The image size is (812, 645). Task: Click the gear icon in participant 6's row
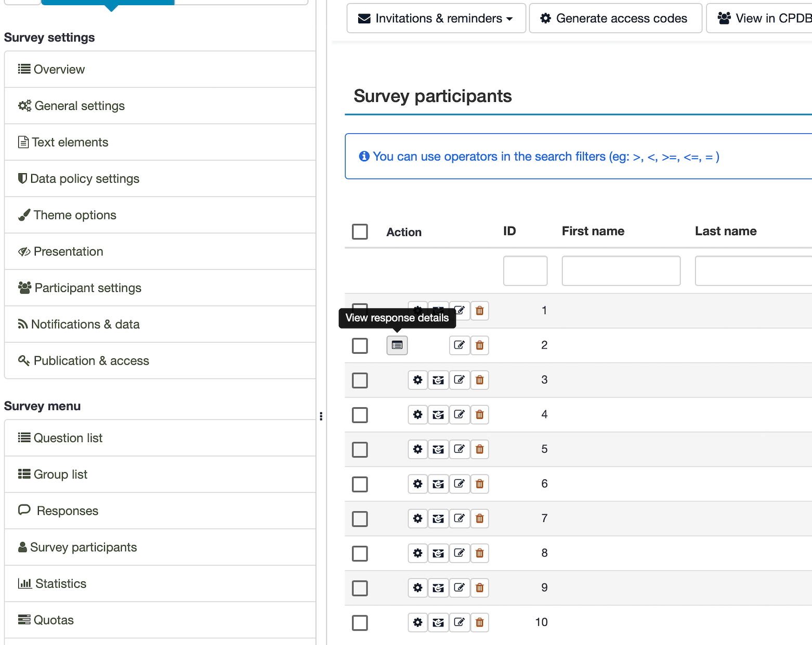click(417, 484)
